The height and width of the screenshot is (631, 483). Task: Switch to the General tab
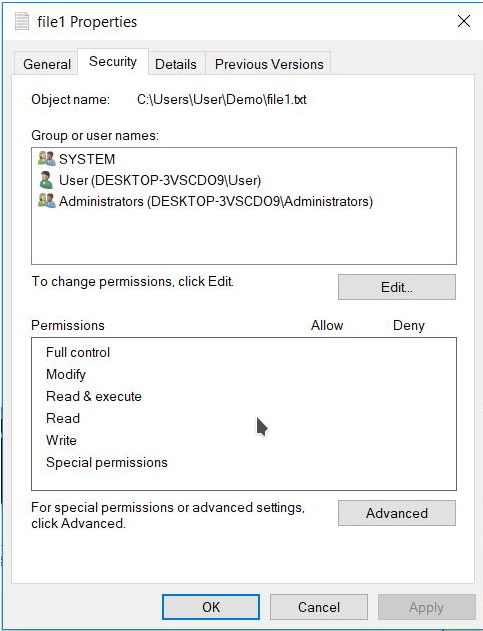[47, 64]
